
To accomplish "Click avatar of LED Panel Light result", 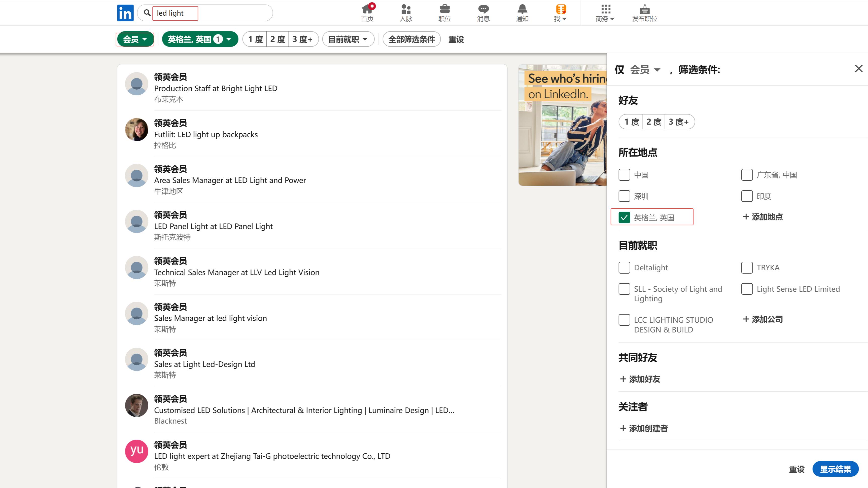I will pos(136,221).
